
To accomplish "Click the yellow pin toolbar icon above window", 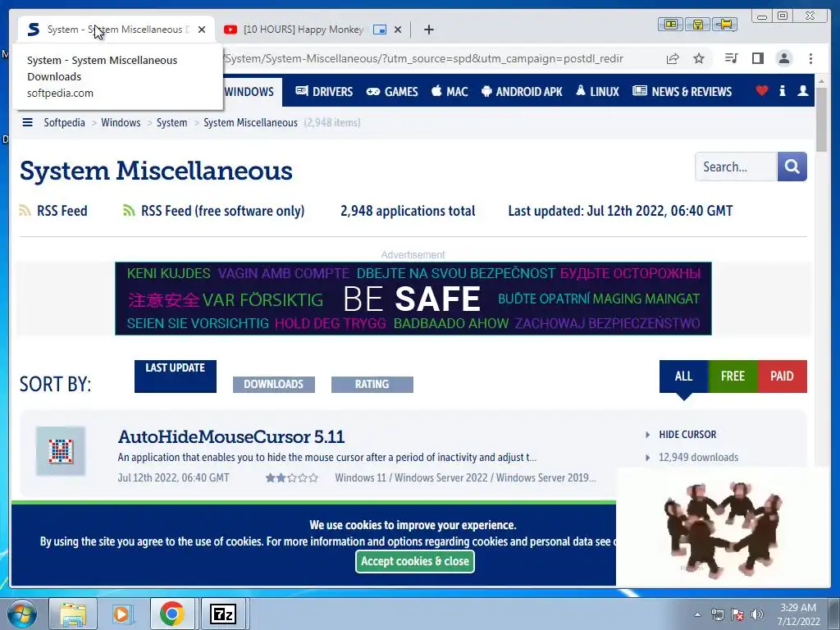I will coord(725,24).
